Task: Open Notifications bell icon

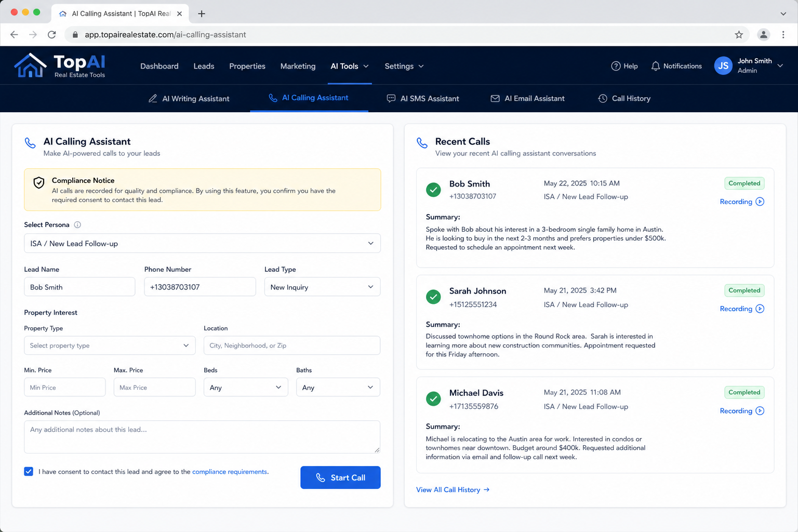Action: (x=656, y=66)
